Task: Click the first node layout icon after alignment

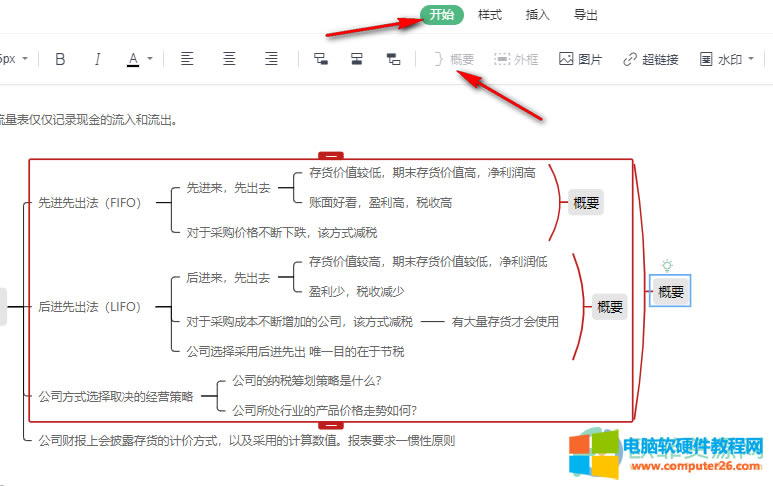Action: point(321,59)
